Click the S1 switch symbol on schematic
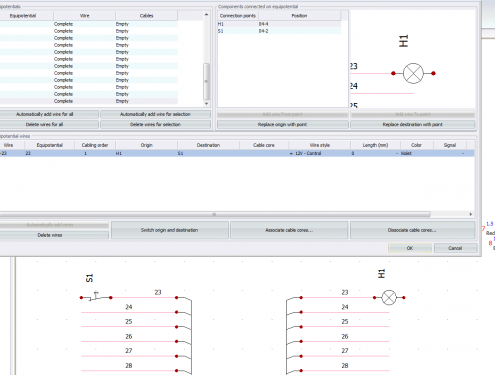Screen dimensions: 495x375 96,296
